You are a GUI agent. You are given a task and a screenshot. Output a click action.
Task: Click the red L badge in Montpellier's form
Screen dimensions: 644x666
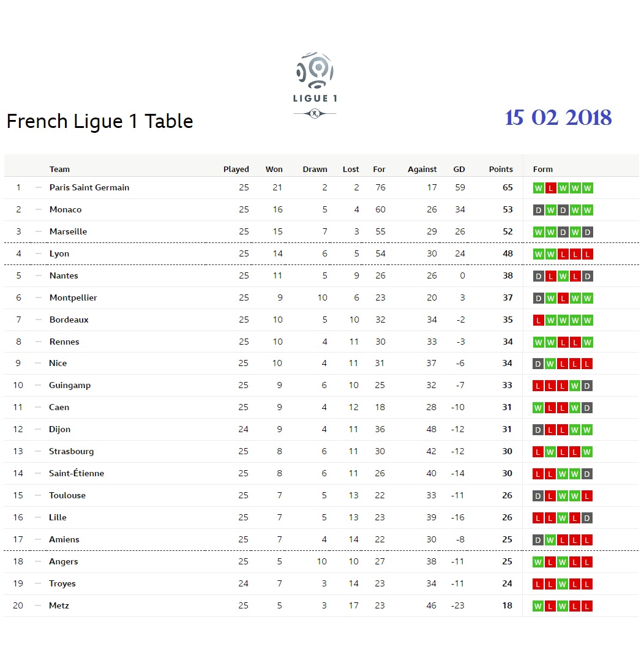(x=563, y=298)
